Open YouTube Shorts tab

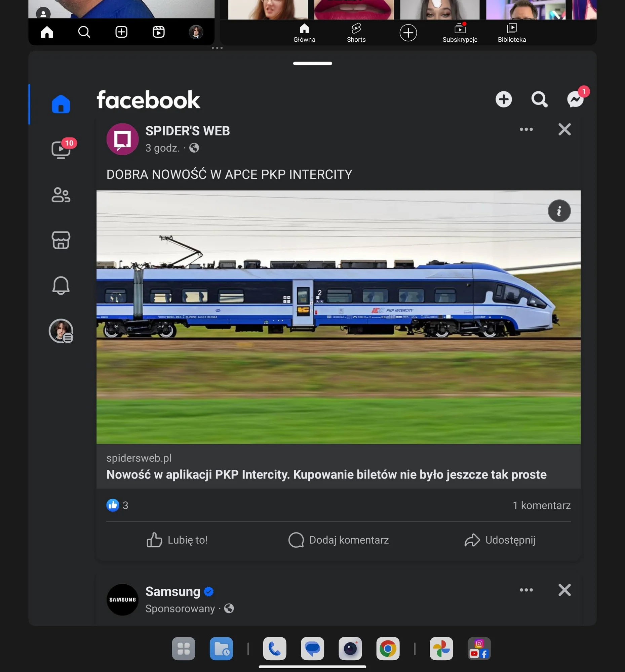tap(356, 33)
